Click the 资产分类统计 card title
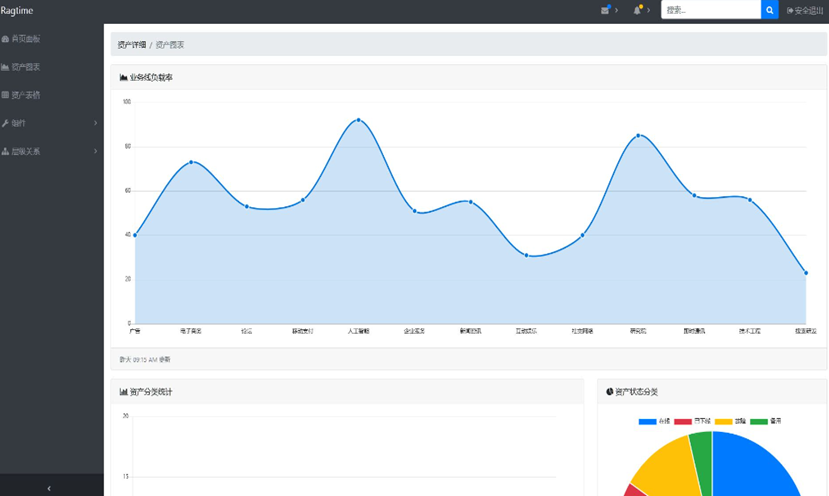The image size is (829, 496). point(151,392)
